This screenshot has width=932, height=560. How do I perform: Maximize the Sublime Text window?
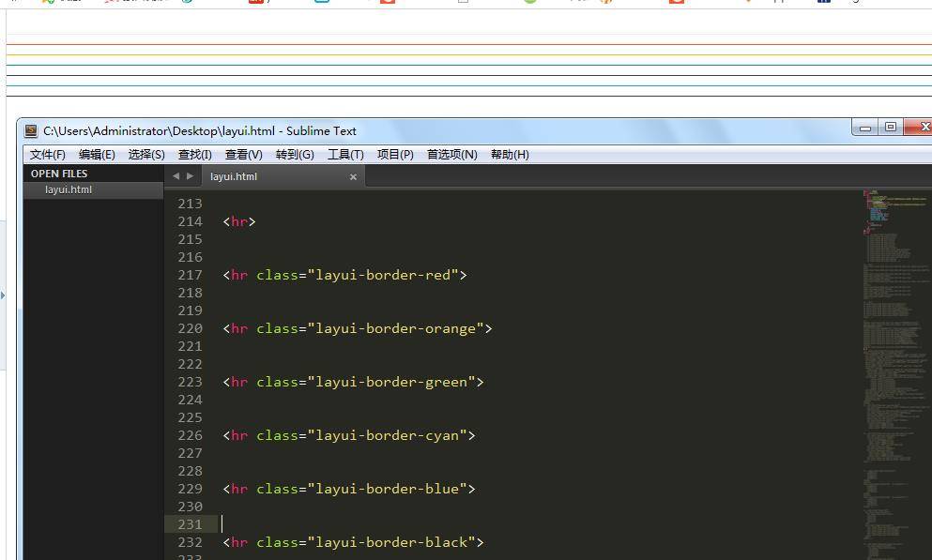(x=891, y=127)
